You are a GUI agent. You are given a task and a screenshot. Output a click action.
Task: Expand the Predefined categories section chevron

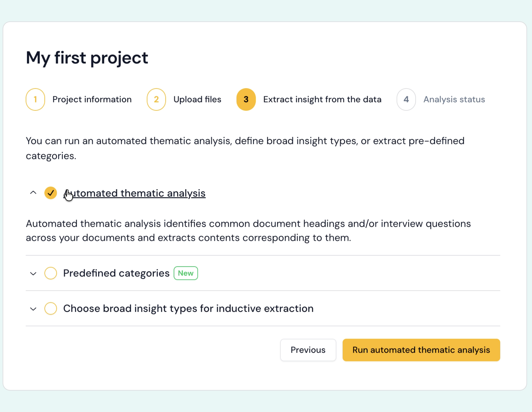[x=33, y=274]
